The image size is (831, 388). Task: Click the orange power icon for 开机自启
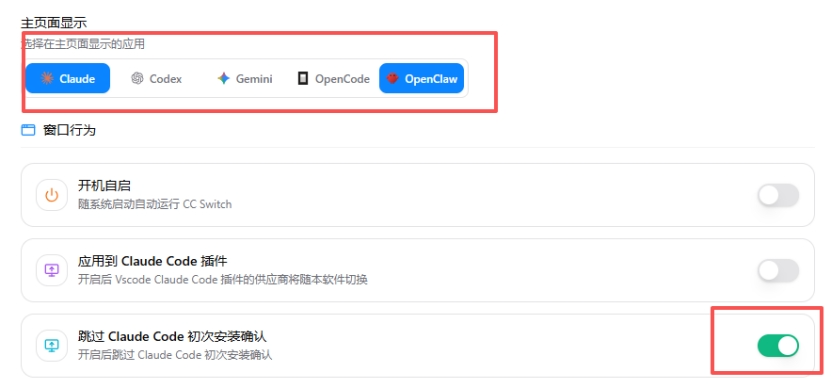tap(51, 195)
